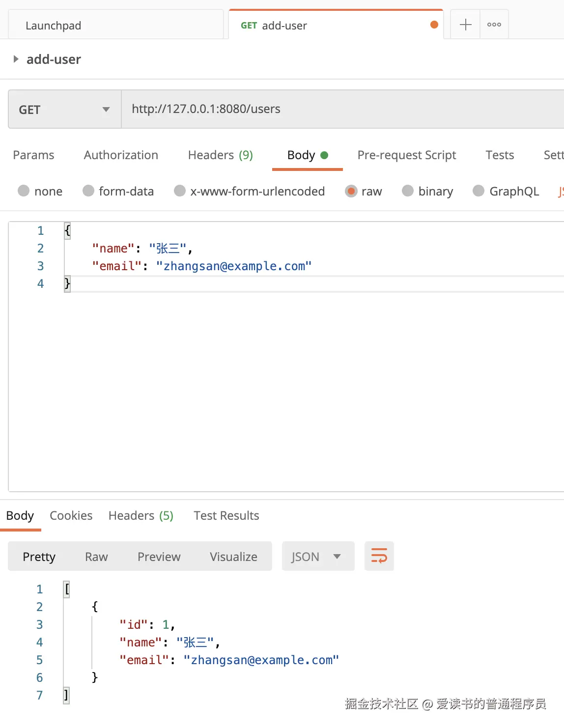Click the unsaved orange dot on add-user tab
The height and width of the screenshot is (728, 564).
tap(434, 25)
